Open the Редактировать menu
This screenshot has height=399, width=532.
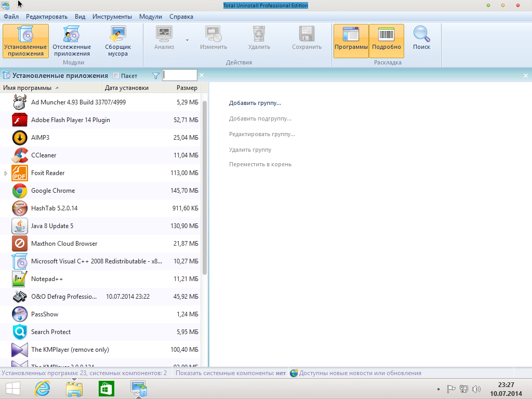click(x=47, y=17)
